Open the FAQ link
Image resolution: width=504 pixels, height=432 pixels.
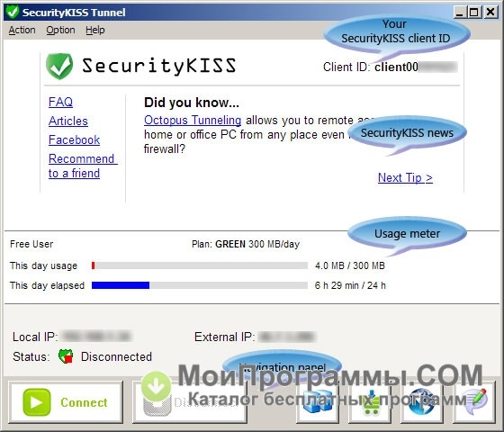click(x=60, y=103)
